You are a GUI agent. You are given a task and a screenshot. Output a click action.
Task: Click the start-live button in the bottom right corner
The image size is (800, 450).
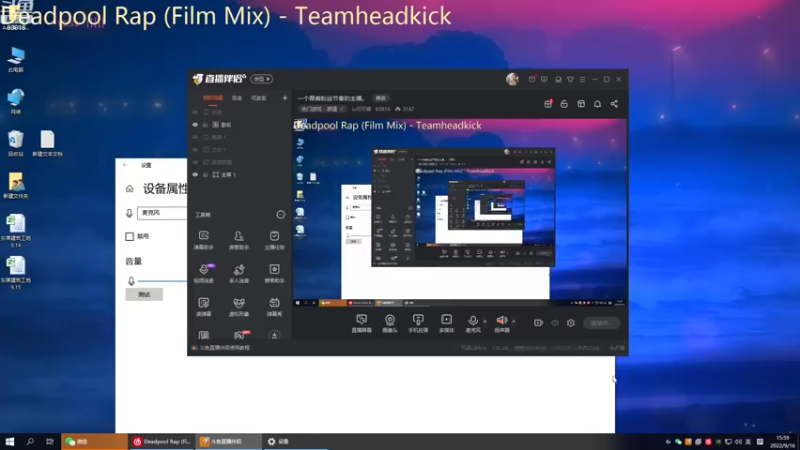pos(602,322)
